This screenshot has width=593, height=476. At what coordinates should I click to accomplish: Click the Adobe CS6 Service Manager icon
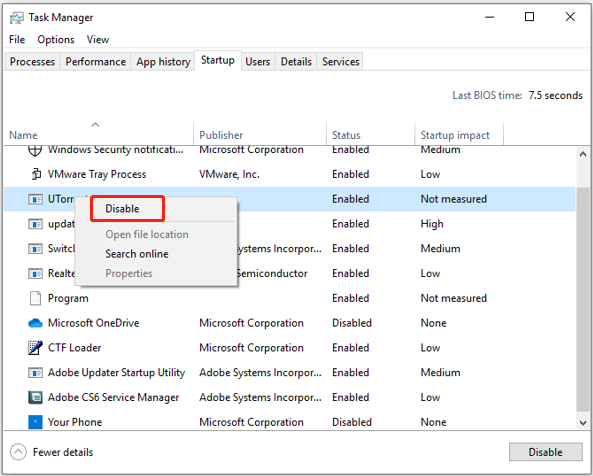(x=35, y=397)
